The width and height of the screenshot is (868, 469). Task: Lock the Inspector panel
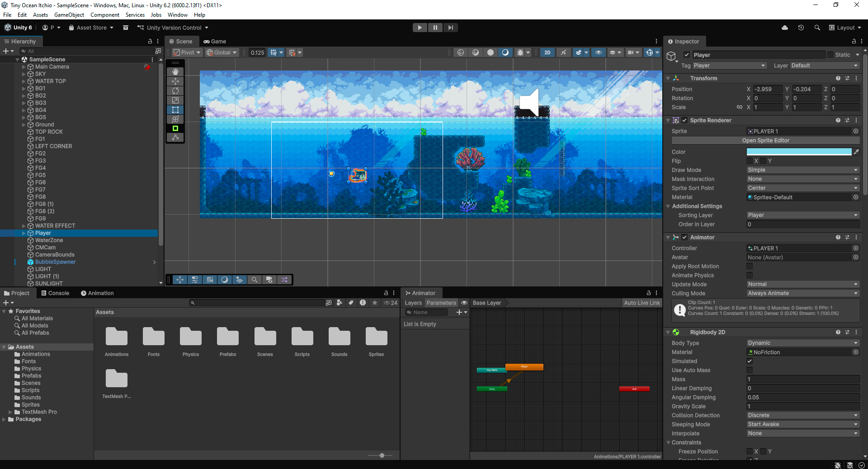(x=854, y=42)
